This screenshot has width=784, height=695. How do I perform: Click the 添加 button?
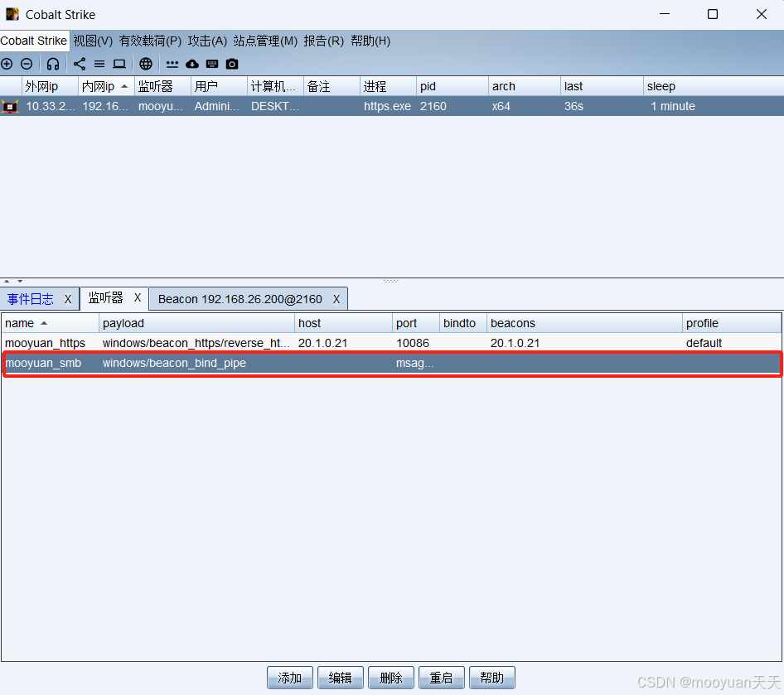tap(290, 678)
